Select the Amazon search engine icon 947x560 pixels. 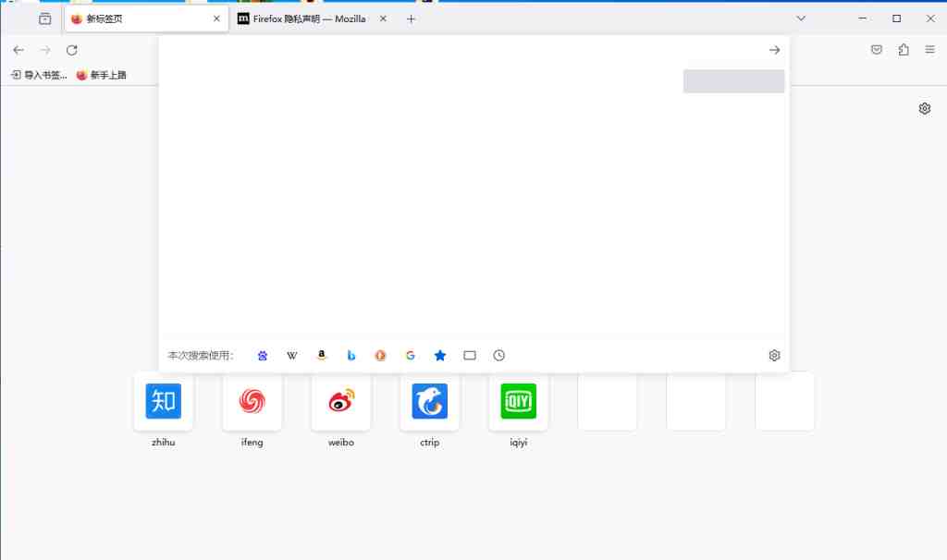(x=322, y=355)
